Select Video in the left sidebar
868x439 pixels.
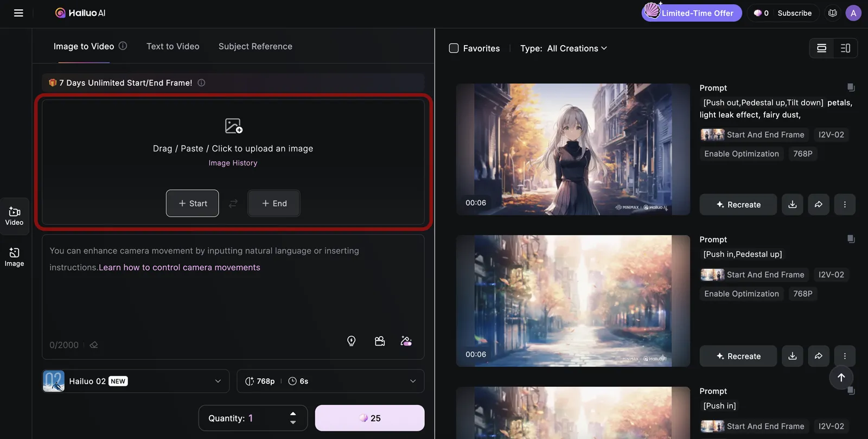tap(15, 216)
